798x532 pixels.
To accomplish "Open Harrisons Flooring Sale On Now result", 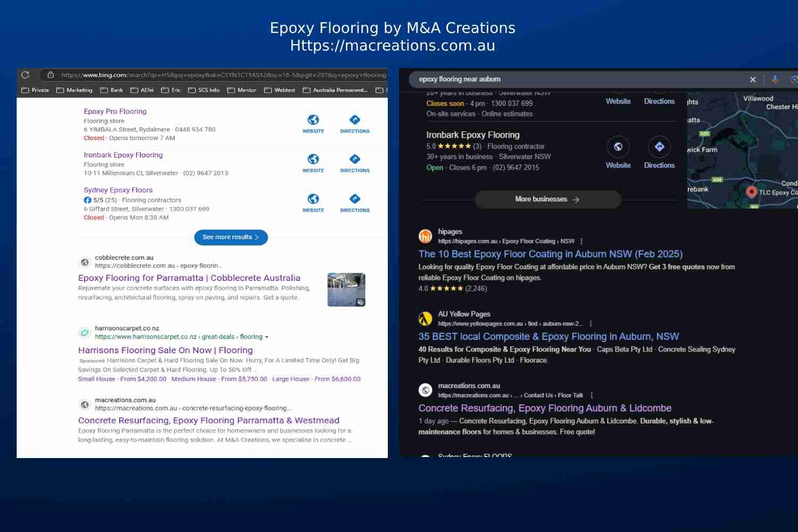I will pyautogui.click(x=165, y=350).
